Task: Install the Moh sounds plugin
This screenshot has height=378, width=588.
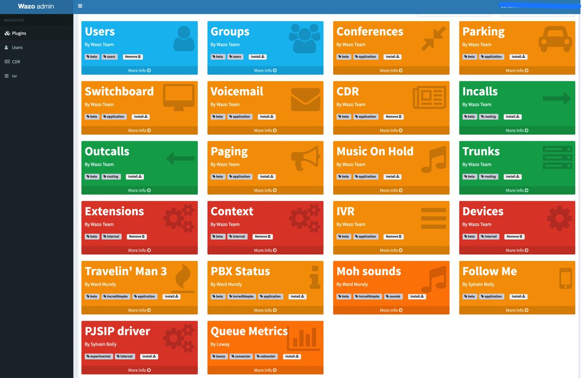Action: 416,297
